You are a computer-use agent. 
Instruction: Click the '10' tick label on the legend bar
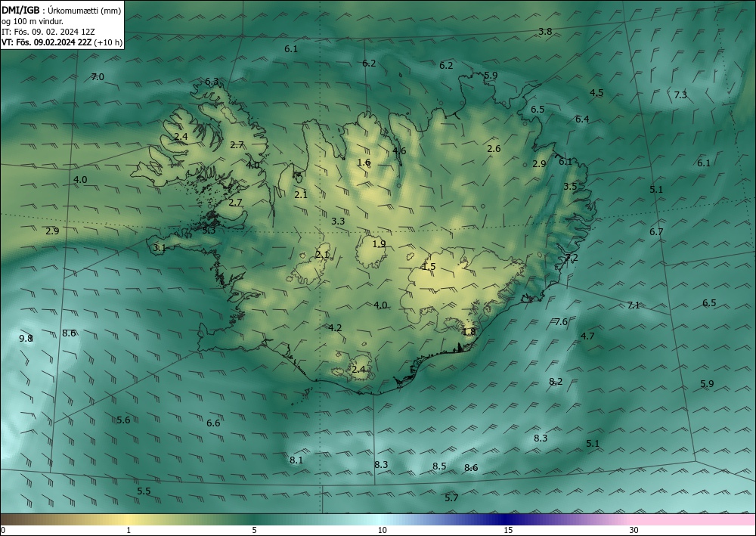(382, 530)
